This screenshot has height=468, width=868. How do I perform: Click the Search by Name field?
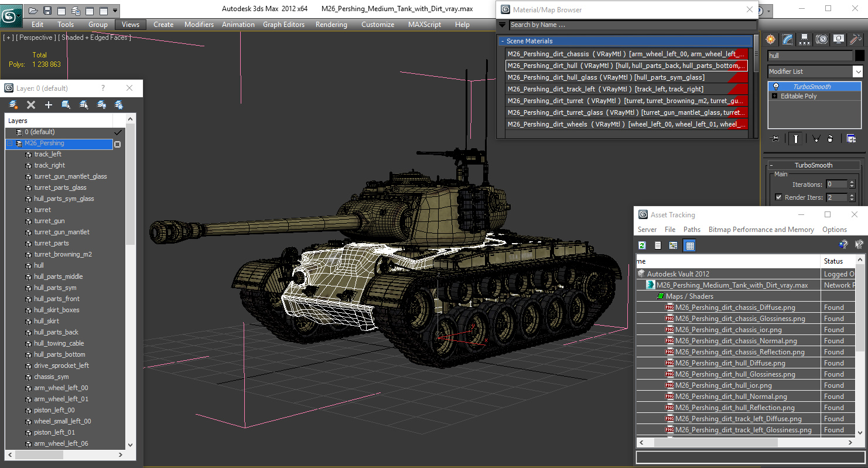point(633,25)
